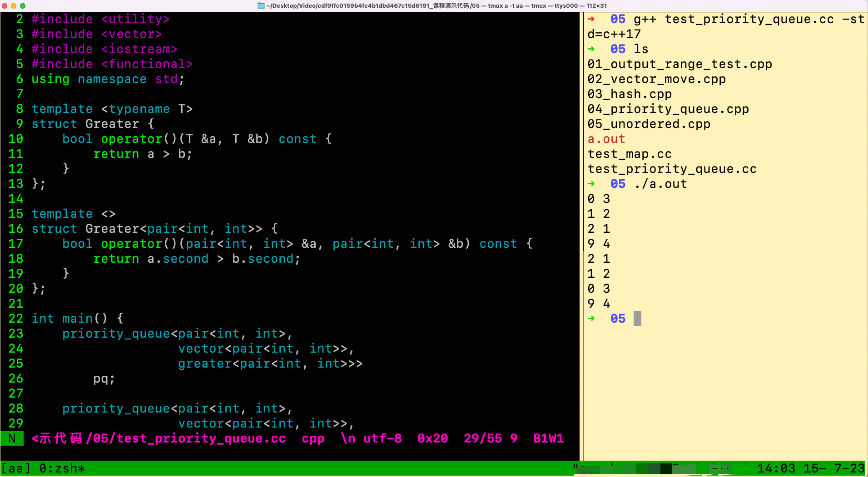Click '#include <utility>' on line 2

click(x=100, y=19)
